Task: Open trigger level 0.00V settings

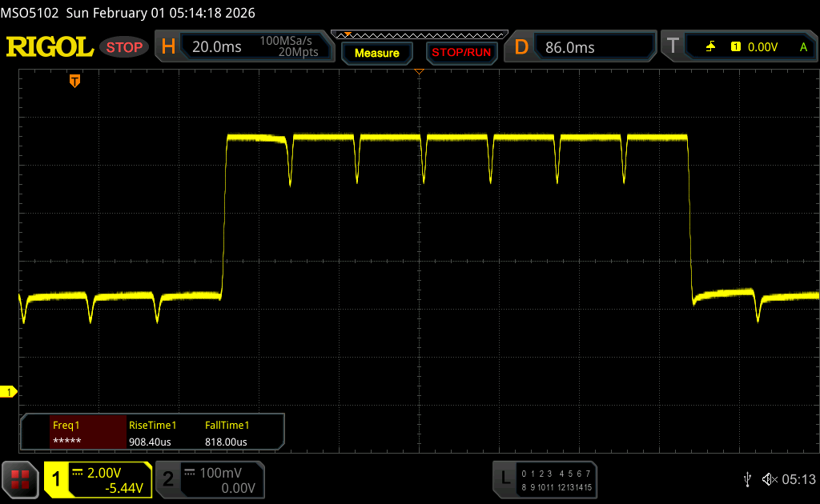Action: [762, 47]
